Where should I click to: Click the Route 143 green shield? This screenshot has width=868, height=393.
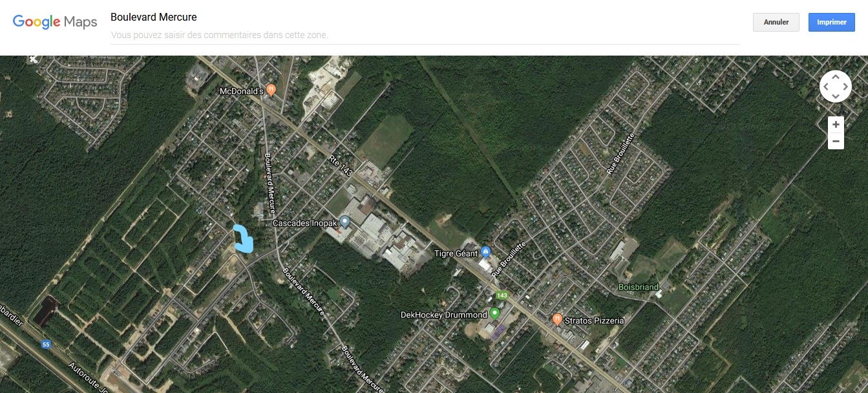click(502, 295)
